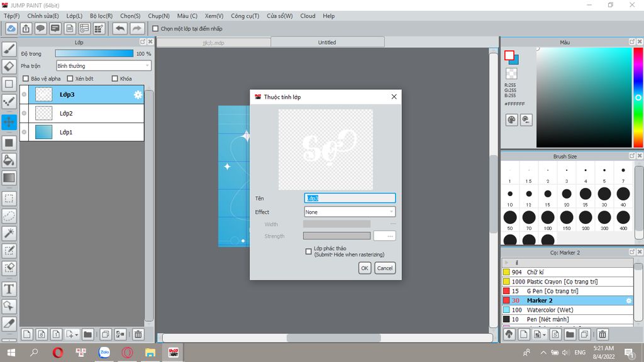Expand add-layer dropdown arrow in Lớp panel
Screen dimensions: 644x362
click(x=76, y=335)
